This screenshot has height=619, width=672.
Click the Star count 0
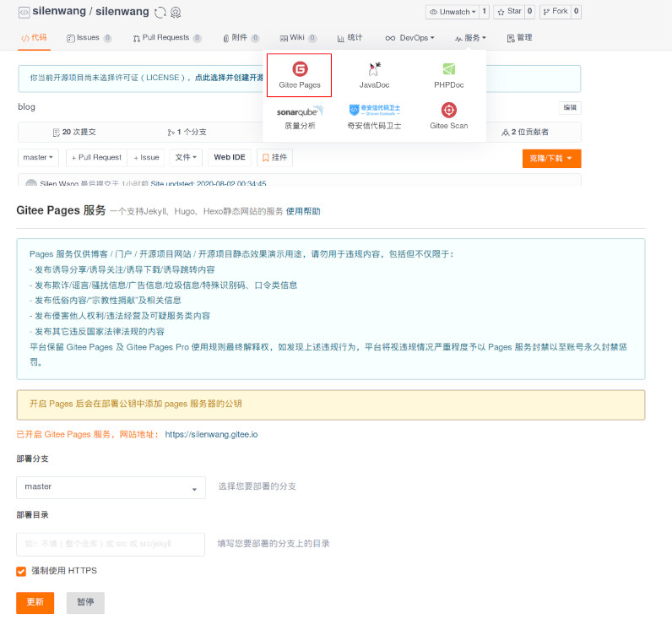(529, 12)
